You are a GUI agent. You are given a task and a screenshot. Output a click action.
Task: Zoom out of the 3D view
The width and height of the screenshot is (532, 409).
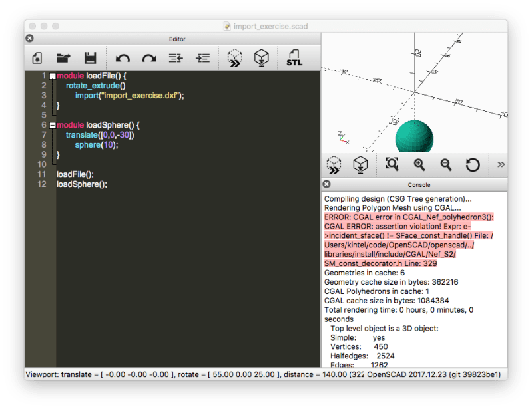(x=446, y=165)
